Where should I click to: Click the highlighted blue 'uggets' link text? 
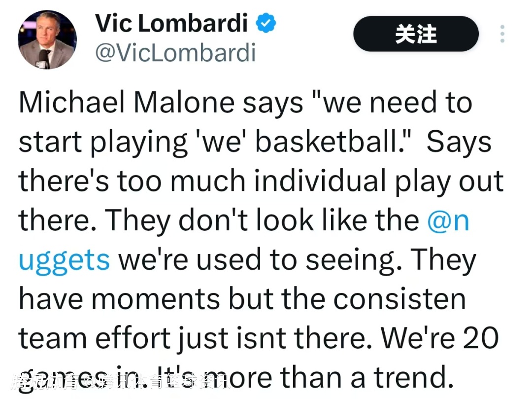[x=65, y=260]
